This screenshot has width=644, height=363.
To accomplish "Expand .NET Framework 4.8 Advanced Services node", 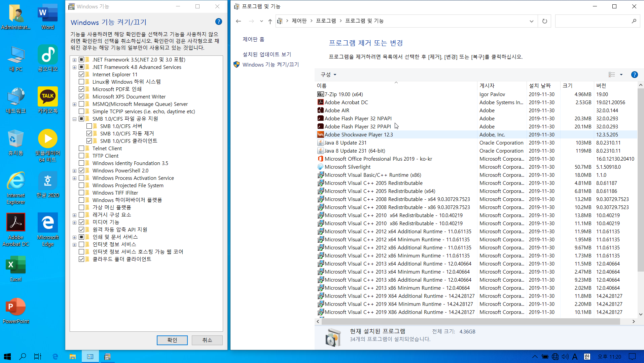I will 74,67.
